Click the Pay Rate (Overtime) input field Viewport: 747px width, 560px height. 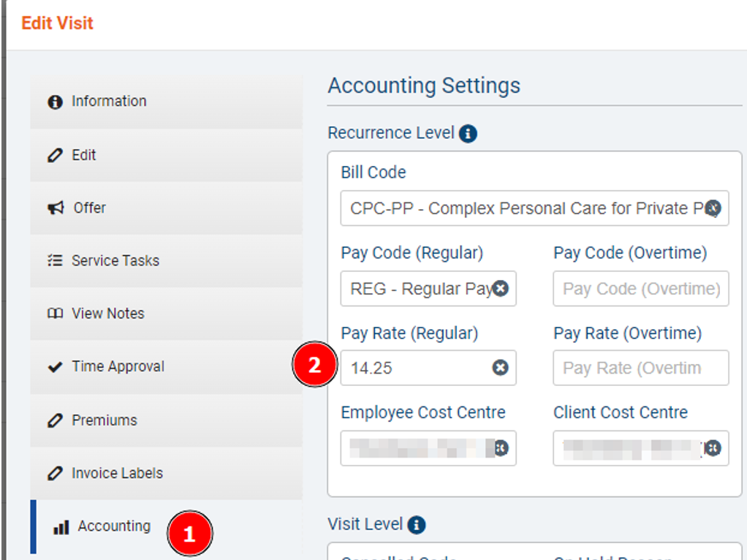pyautogui.click(x=640, y=368)
